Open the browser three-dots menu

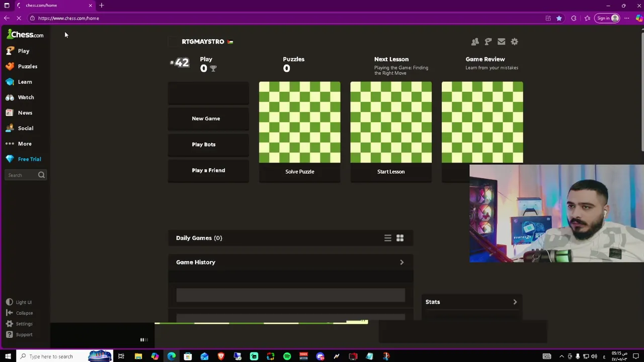click(627, 18)
